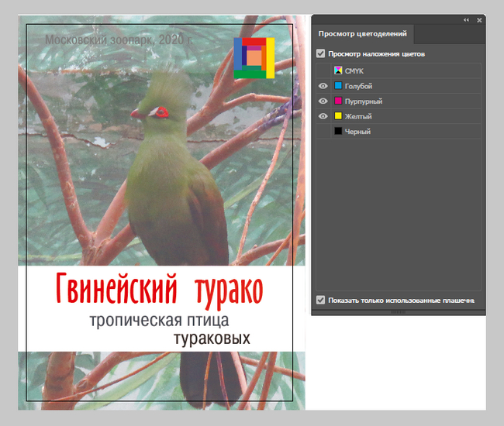The image size is (504, 426).
Task: Close the separations preview panel
Action: tap(479, 20)
